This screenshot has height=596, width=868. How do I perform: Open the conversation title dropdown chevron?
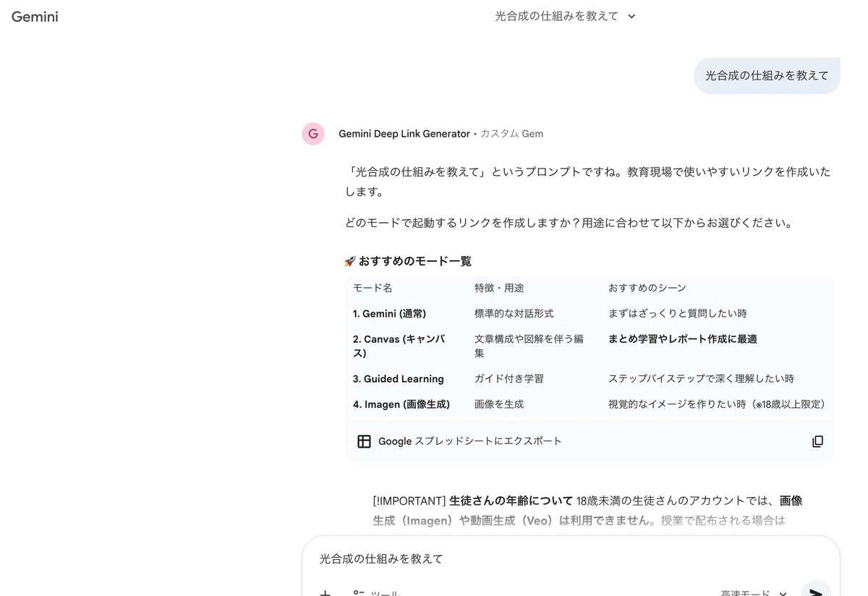(x=631, y=17)
